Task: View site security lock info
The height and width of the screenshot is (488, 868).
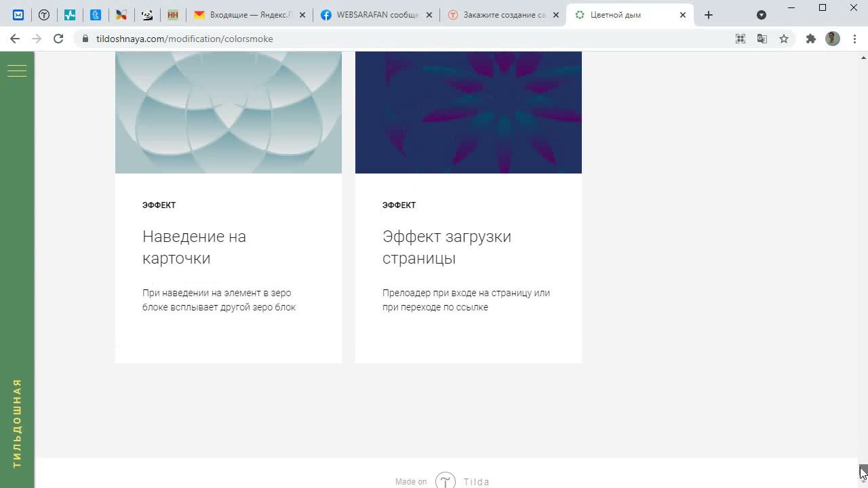Action: [85, 39]
